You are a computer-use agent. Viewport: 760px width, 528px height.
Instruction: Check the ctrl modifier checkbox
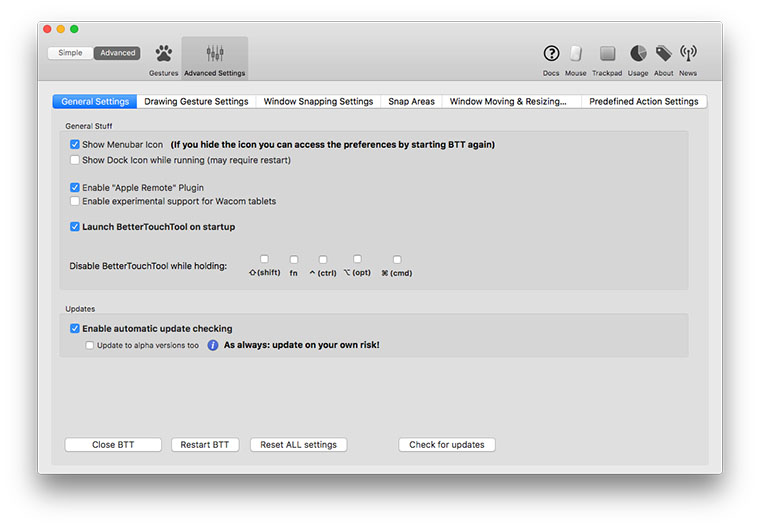[323, 259]
